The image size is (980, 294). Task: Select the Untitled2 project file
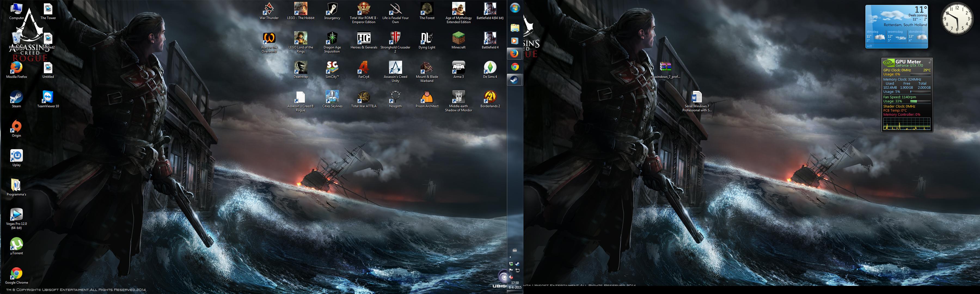[48, 41]
